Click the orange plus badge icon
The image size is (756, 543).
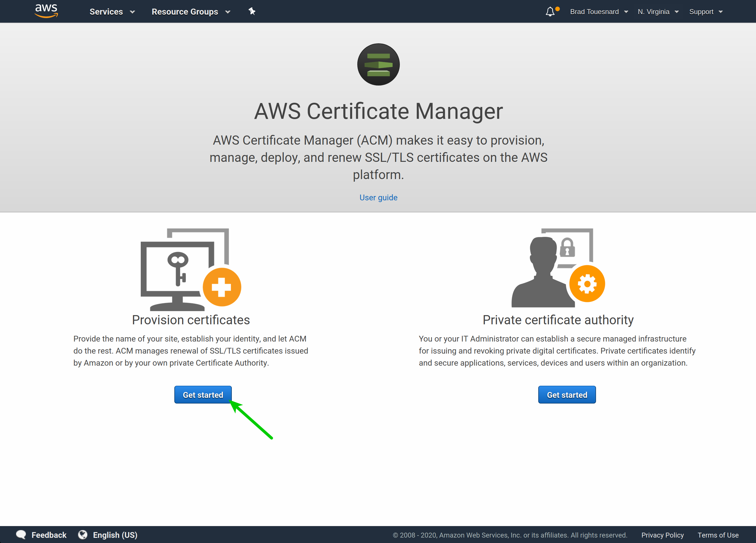point(222,287)
